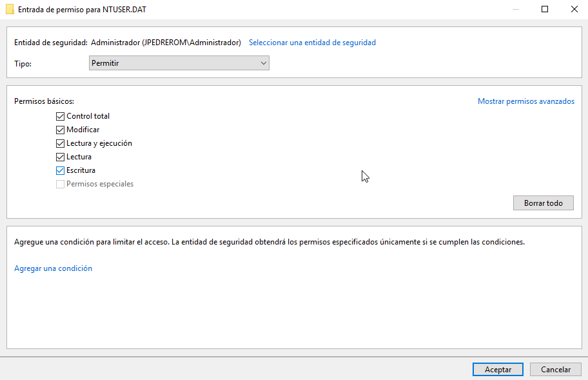Toggle the Modificar permission checkbox
This screenshot has width=588, height=380.
pos(61,130)
